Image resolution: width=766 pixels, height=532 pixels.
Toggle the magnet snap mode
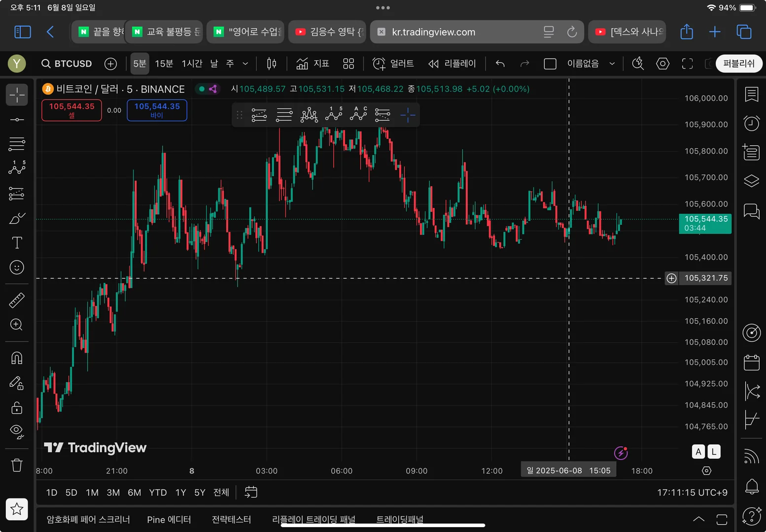17,358
